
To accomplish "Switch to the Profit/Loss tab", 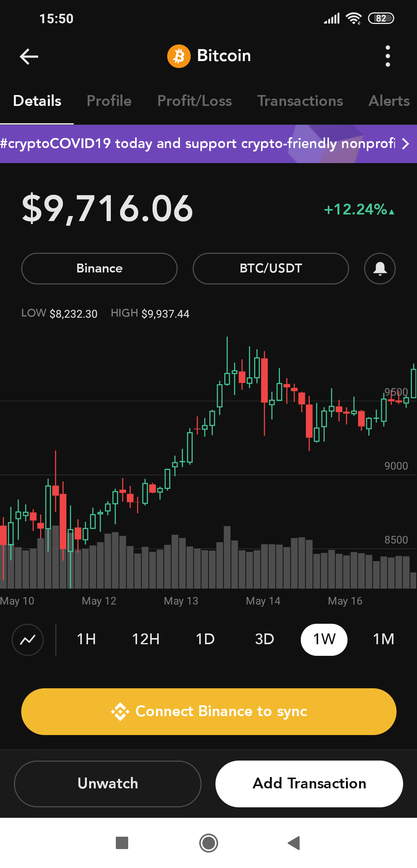I will click(195, 101).
